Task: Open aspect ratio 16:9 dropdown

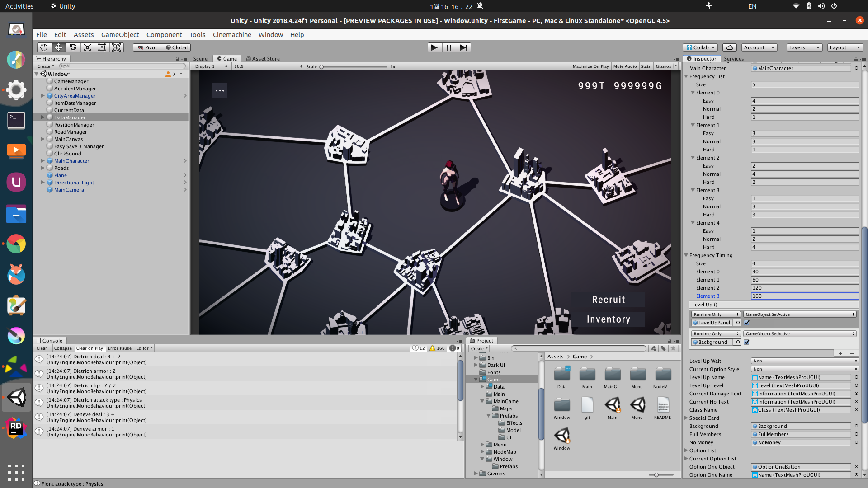Action: (268, 66)
